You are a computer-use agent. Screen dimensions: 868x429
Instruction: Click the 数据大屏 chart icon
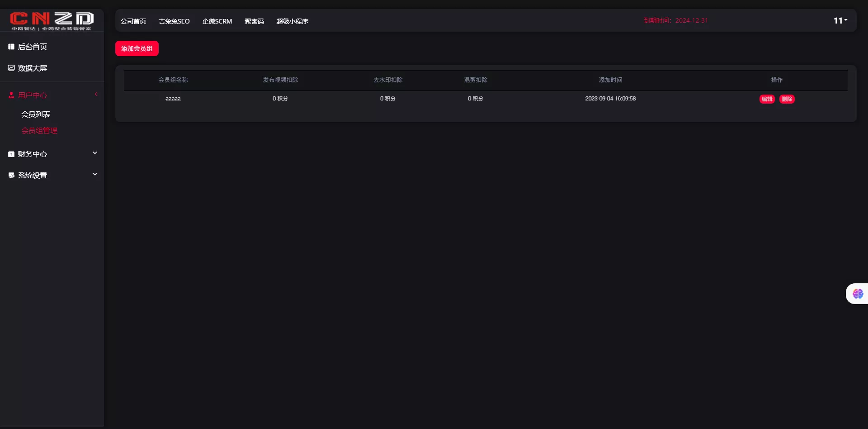[x=11, y=68]
